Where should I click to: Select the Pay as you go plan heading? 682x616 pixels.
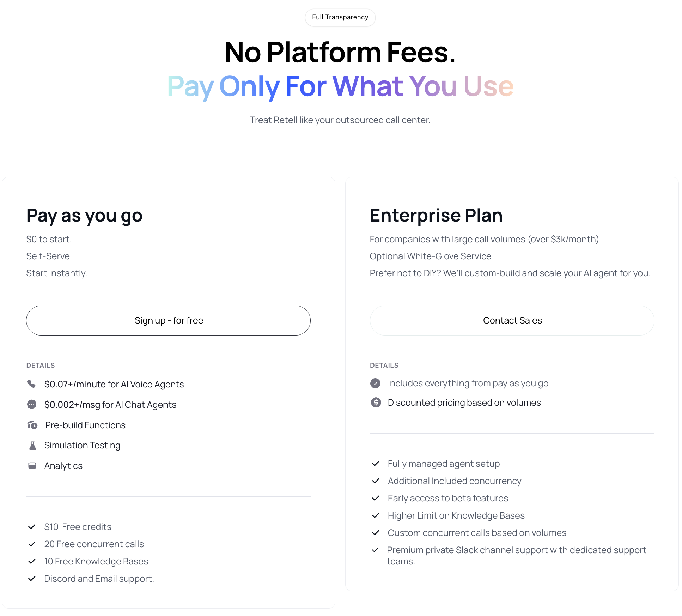pos(84,215)
